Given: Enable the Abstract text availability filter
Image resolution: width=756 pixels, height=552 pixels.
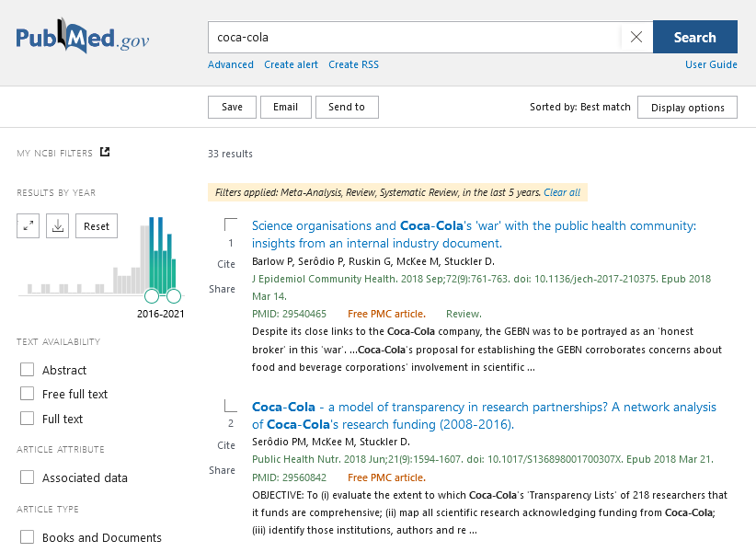Looking at the screenshot, I should point(28,370).
